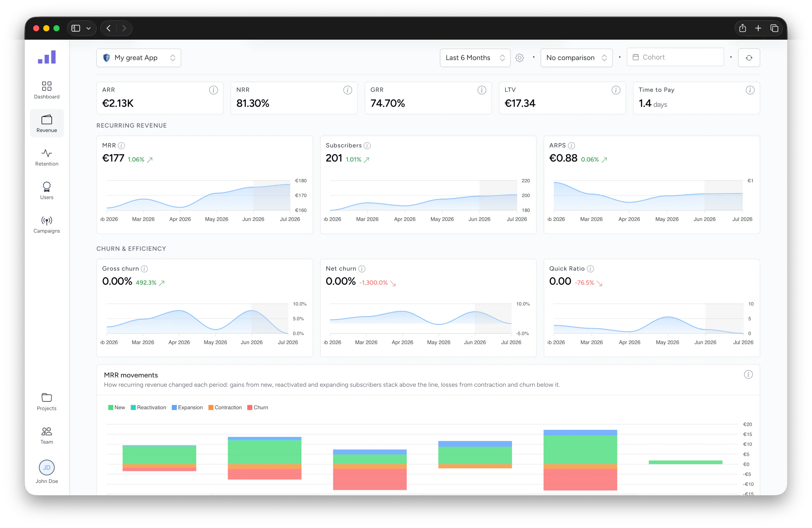
Task: Click the MRR movements heading
Action: click(x=131, y=375)
